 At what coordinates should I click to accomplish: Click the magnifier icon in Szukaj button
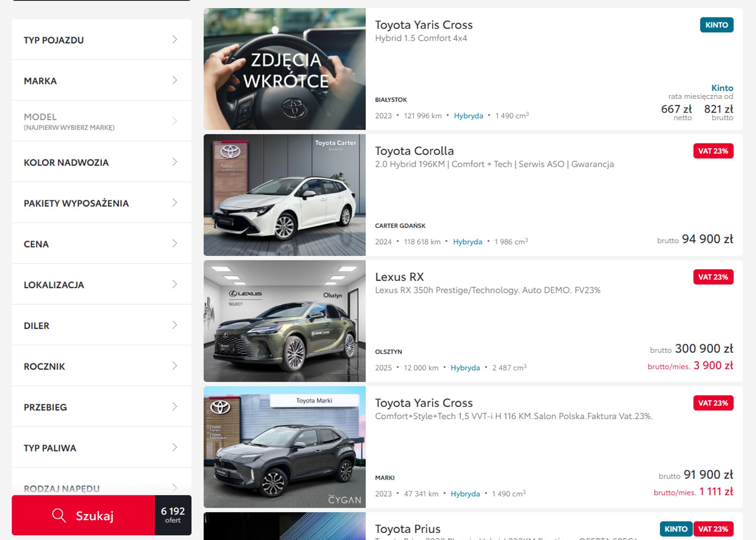[59, 515]
